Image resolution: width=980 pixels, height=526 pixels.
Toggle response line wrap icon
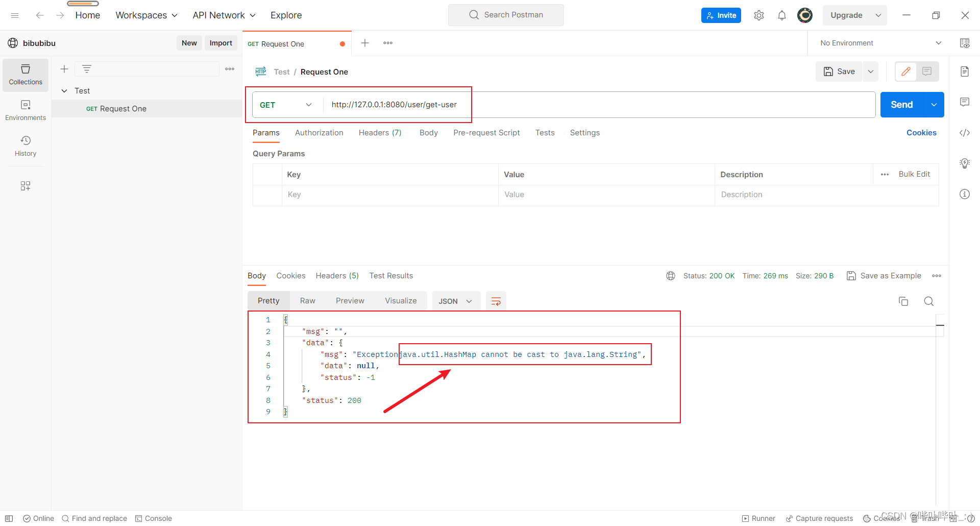496,301
